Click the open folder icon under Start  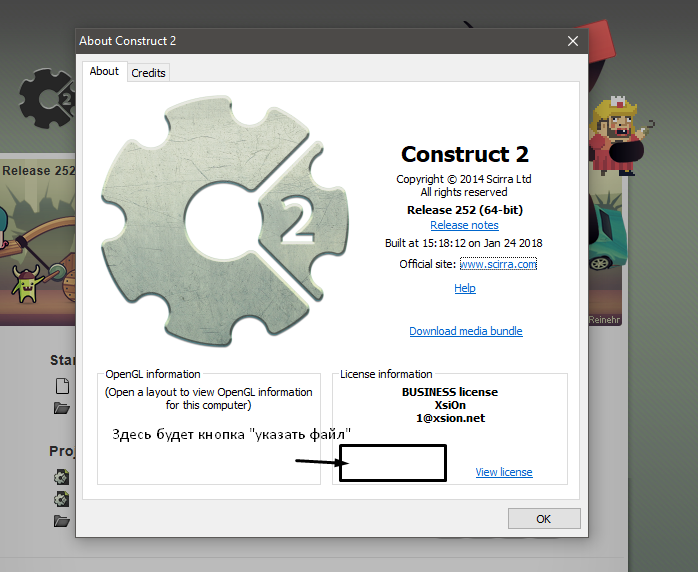62,408
